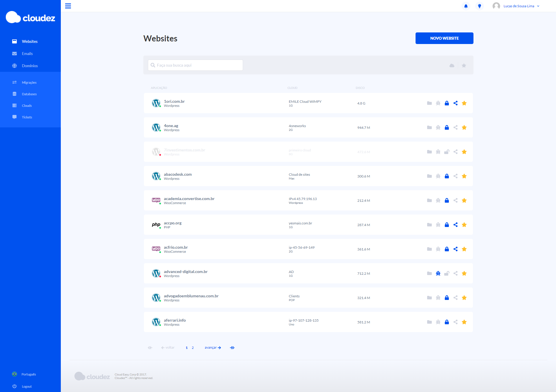The image size is (556, 392).
Task: Toggle the SSL lock for 7investimentos.com.br
Action: tap(447, 152)
